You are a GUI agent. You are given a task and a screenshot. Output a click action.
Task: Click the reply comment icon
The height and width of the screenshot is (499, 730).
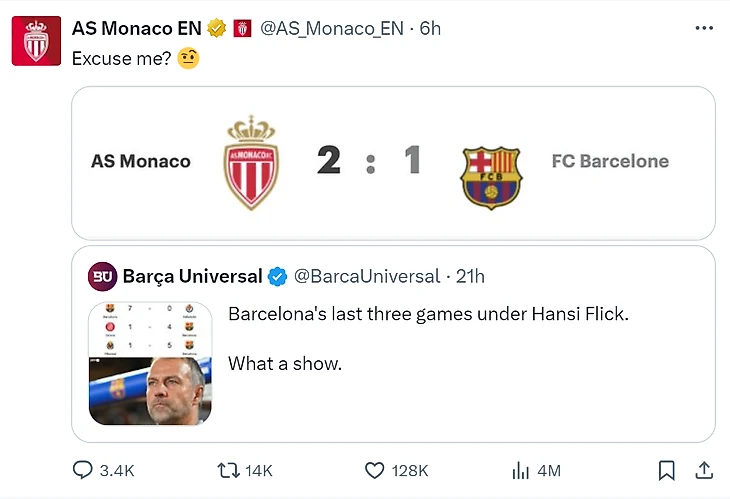82,470
